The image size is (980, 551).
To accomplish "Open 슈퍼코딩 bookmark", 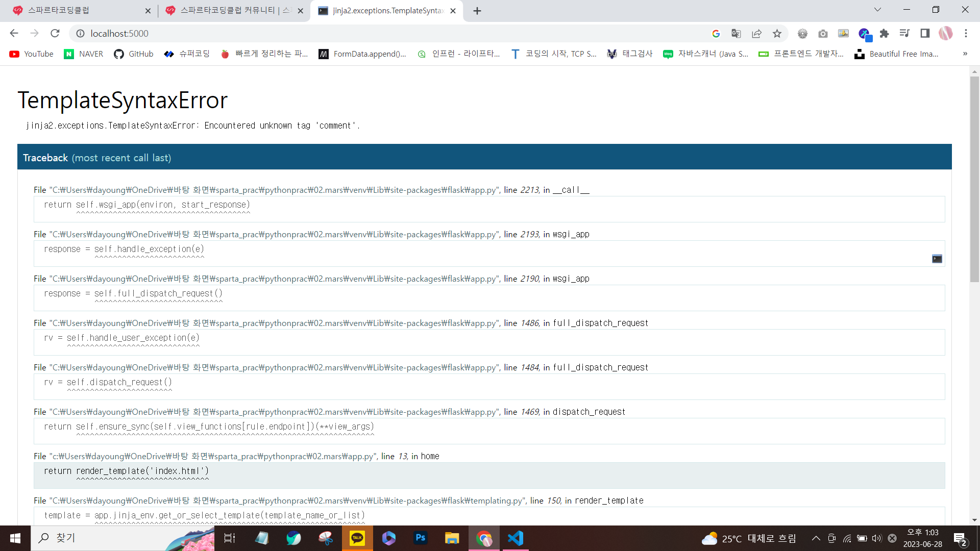I will [x=187, y=54].
